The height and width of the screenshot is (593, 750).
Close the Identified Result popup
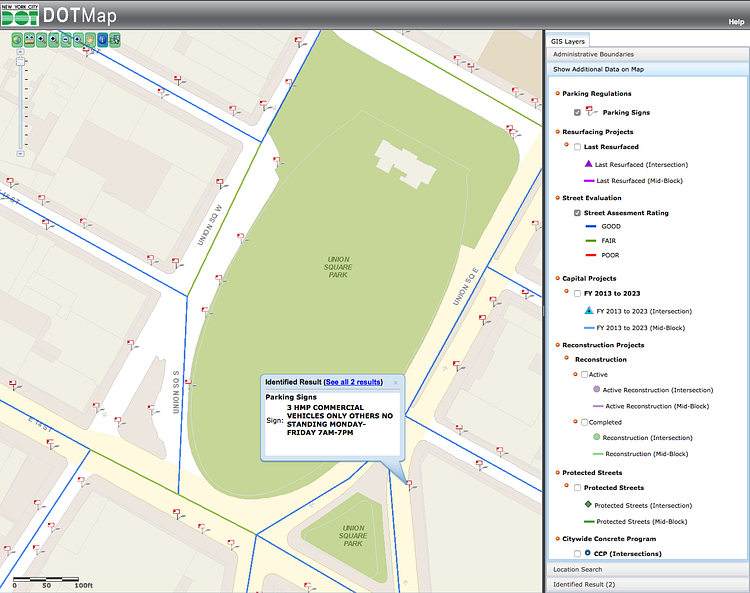[x=395, y=382]
